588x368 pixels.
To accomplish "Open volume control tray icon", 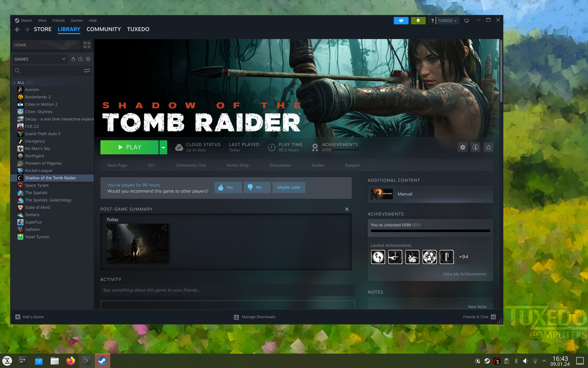I will tap(525, 361).
